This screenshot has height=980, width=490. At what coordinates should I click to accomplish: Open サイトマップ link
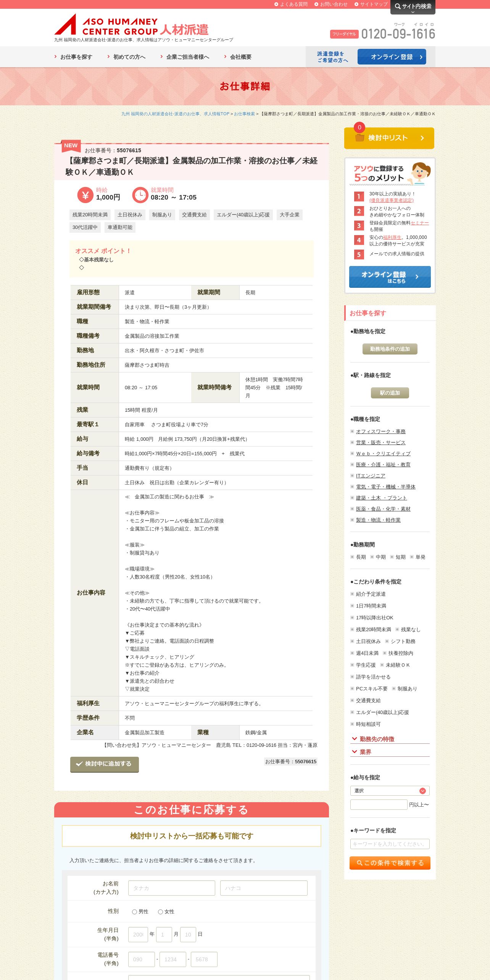click(x=374, y=4)
